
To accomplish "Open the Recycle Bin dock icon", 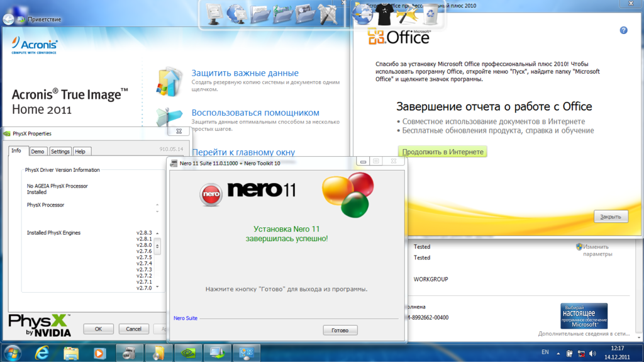I will [x=430, y=15].
